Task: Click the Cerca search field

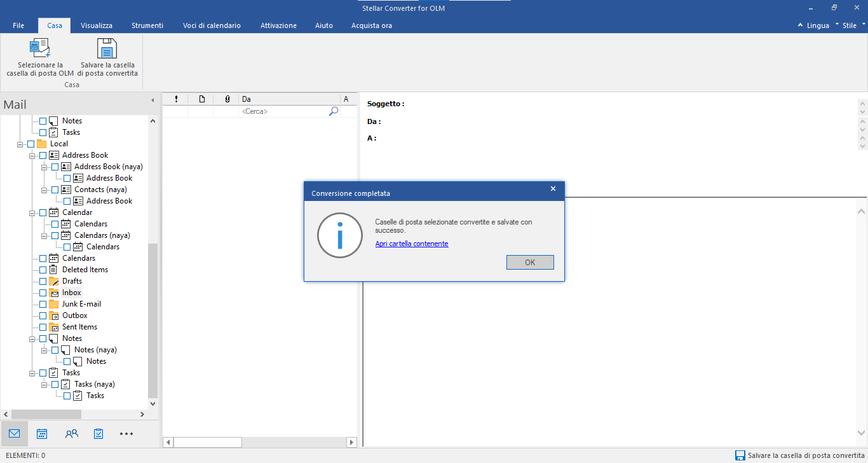Action: pyautogui.click(x=283, y=111)
